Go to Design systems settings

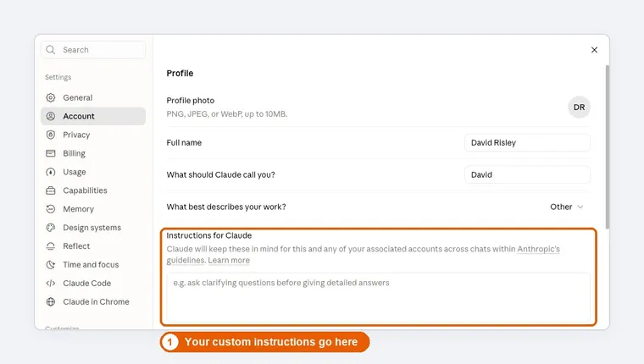coord(93,228)
